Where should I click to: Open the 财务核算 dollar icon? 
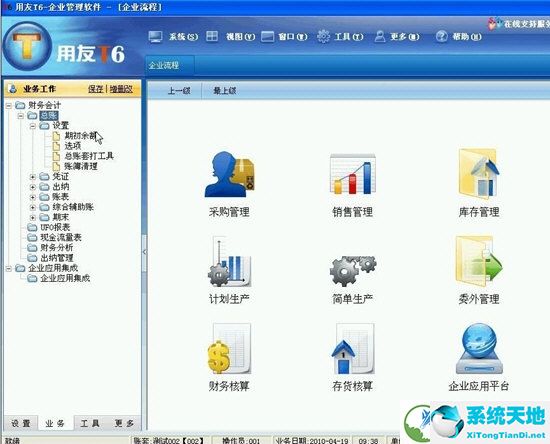pyautogui.click(x=229, y=349)
